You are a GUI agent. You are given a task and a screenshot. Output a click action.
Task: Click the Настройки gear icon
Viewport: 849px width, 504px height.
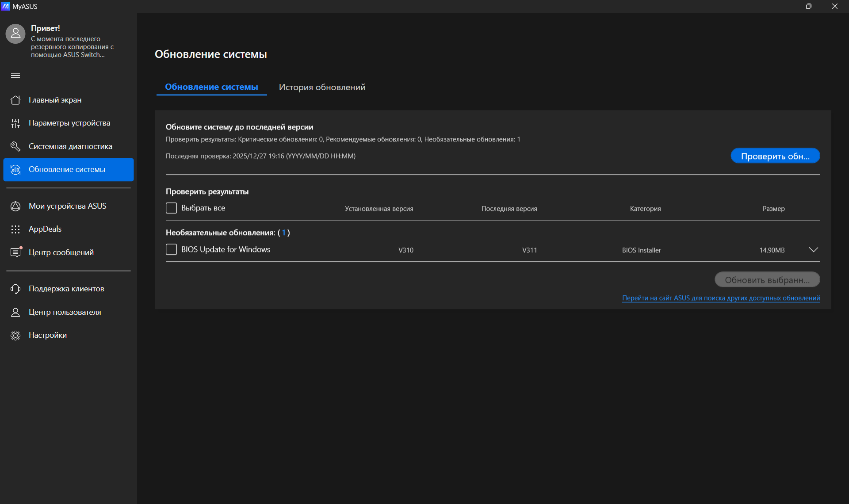pyautogui.click(x=15, y=335)
